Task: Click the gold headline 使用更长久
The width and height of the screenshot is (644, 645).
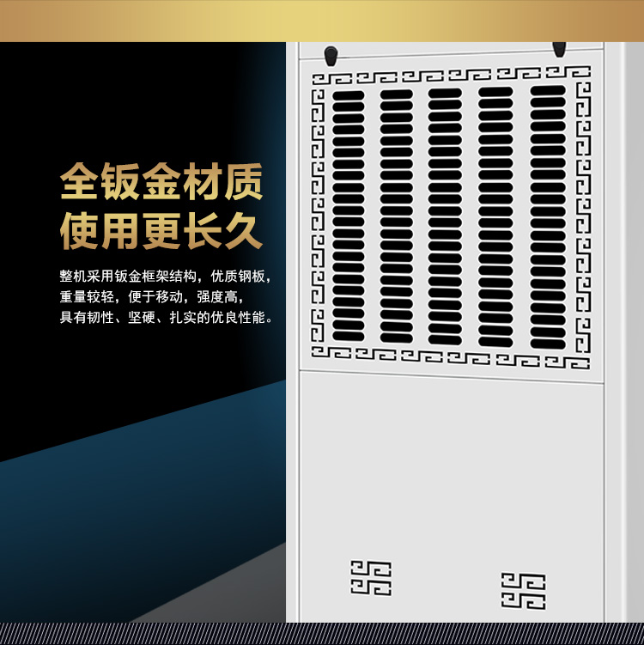Action: click(x=161, y=230)
